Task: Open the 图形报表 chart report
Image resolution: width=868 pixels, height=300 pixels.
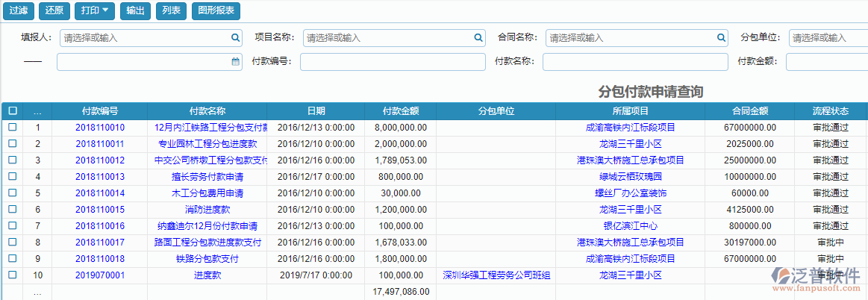Action: click(215, 11)
